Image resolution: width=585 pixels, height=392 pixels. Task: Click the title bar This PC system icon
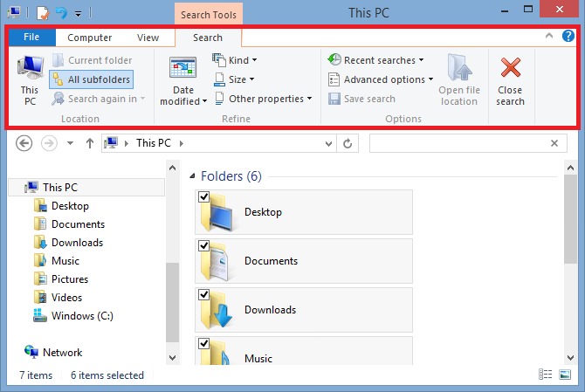coord(14,13)
